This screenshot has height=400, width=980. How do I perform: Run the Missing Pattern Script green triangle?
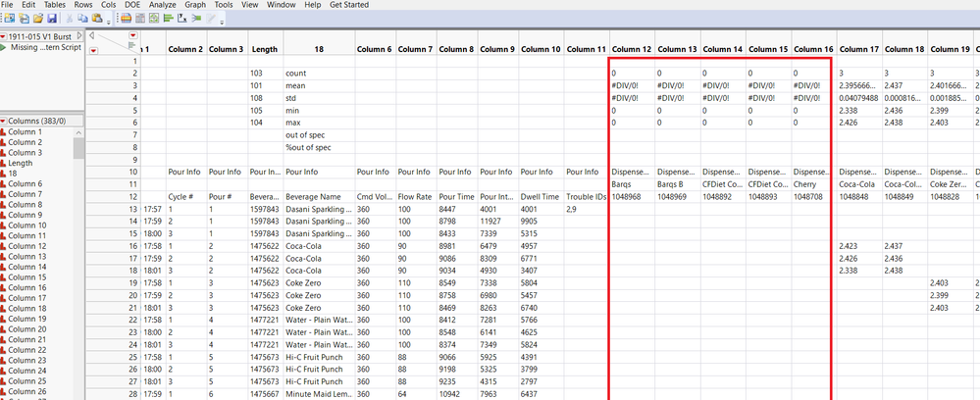(x=4, y=47)
